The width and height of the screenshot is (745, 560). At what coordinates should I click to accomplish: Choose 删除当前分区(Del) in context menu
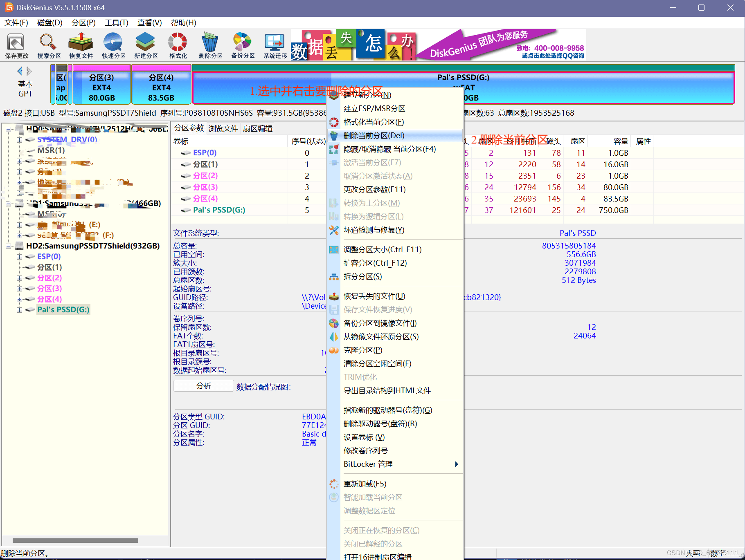(x=395, y=135)
